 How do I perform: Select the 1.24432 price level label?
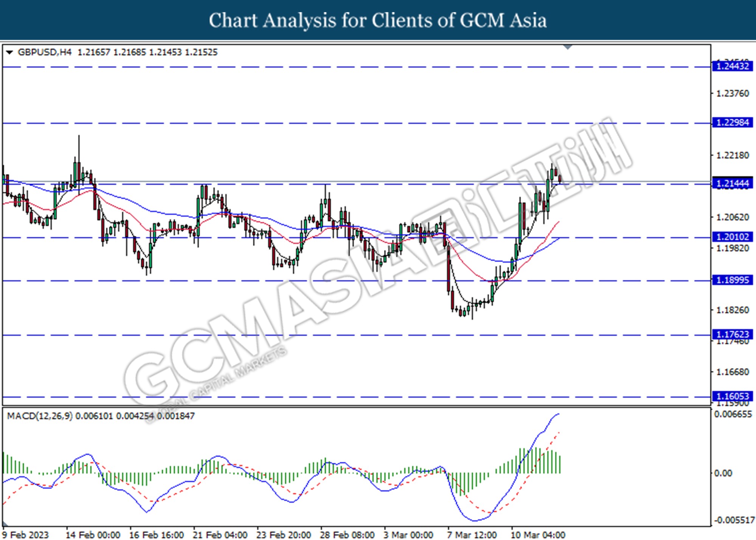733,66
